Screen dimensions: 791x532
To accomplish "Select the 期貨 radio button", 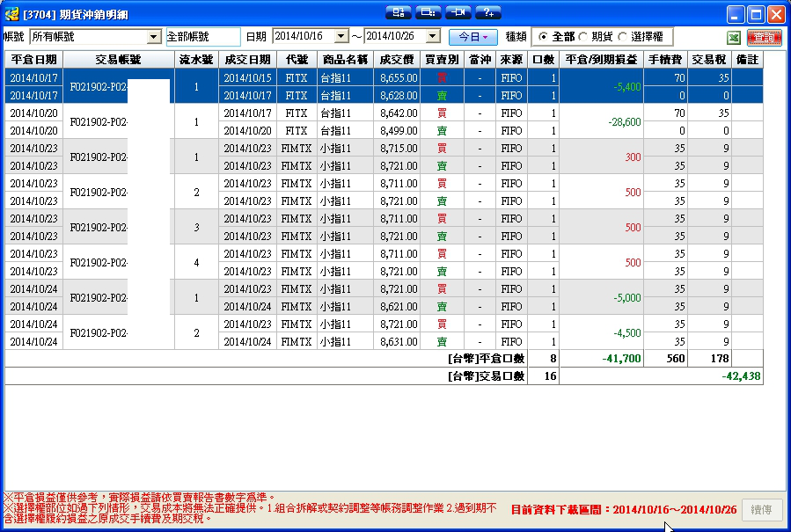I will click(x=583, y=36).
